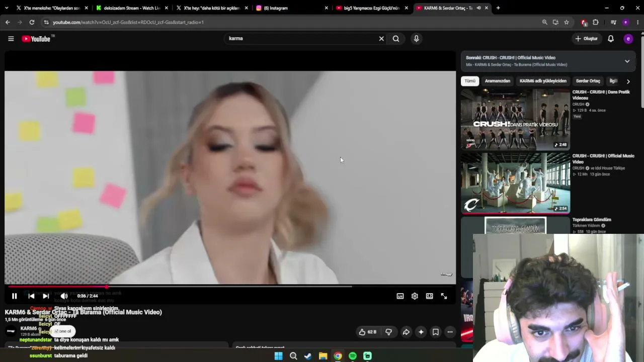Open the CRUSH! Official Music Video thumbnail
The width and height of the screenshot is (644, 362).
tap(515, 184)
